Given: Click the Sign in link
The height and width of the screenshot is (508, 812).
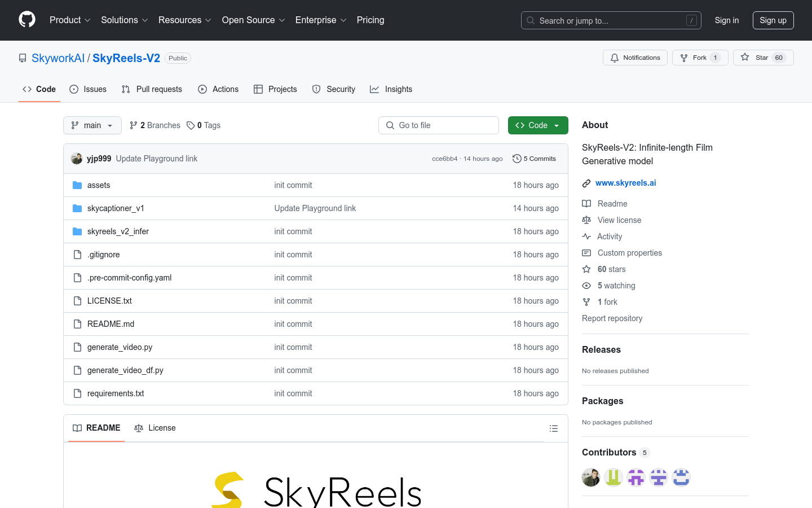Looking at the screenshot, I should click(x=726, y=20).
